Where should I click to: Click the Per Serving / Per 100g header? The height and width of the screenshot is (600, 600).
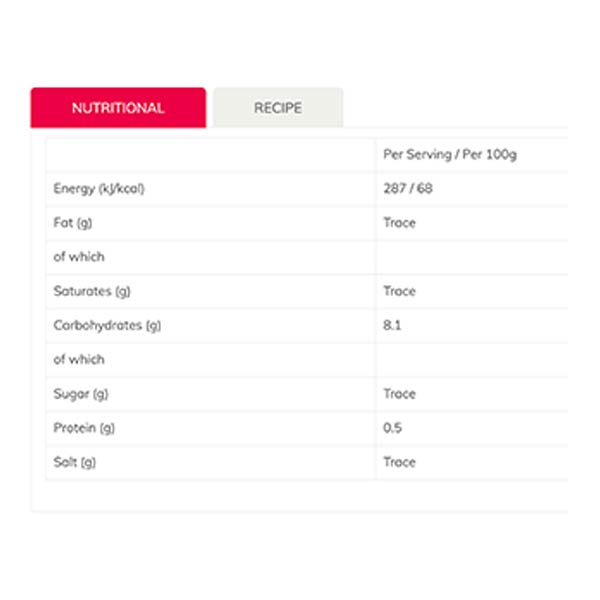point(449,155)
